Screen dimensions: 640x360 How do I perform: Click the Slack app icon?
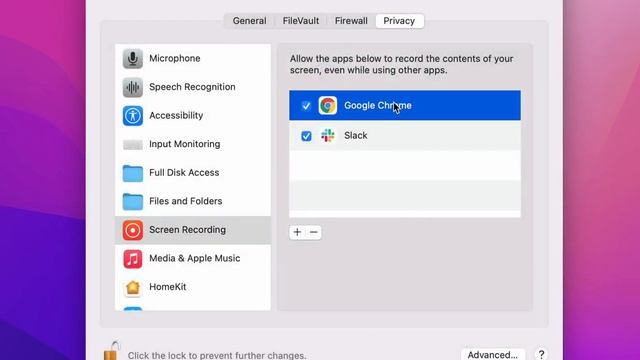[328, 136]
